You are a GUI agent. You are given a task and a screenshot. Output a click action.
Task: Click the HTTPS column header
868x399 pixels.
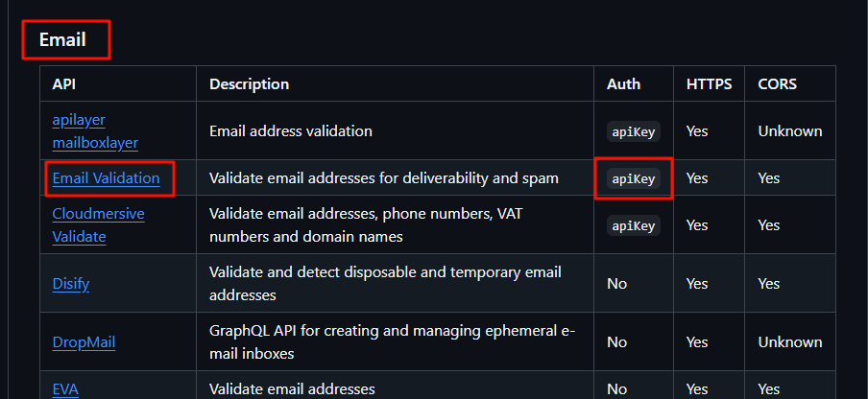tap(710, 84)
